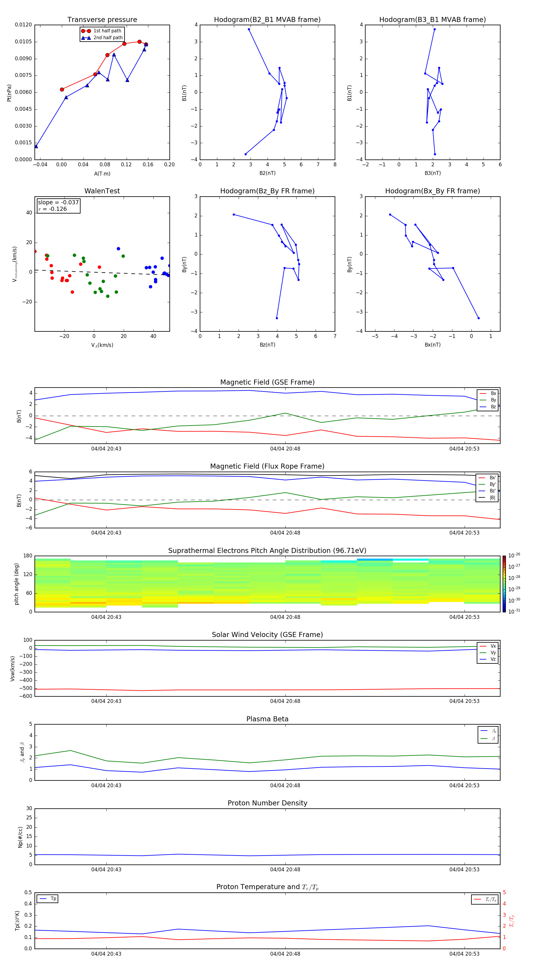Screen dimensions: 535x980
Task: Click the 'Hodogram(B3_B1 MVAB frame)' title
Action: pyautogui.click(x=432, y=19)
